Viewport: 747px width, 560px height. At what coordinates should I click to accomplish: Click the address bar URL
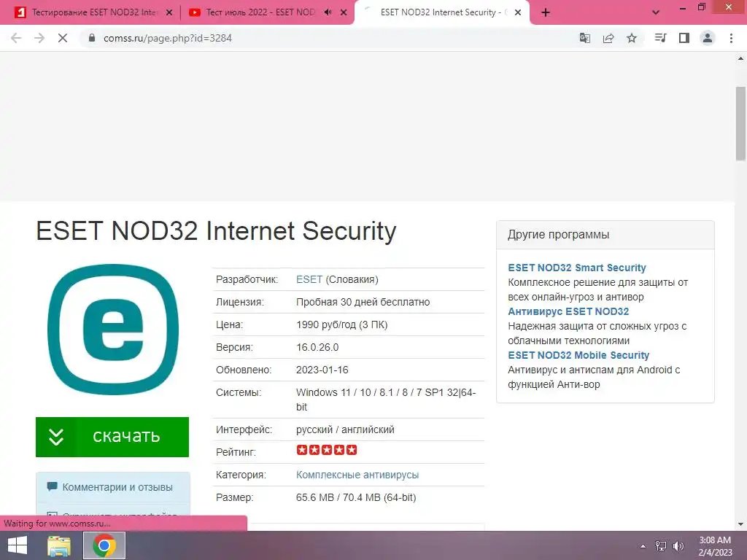168,38
